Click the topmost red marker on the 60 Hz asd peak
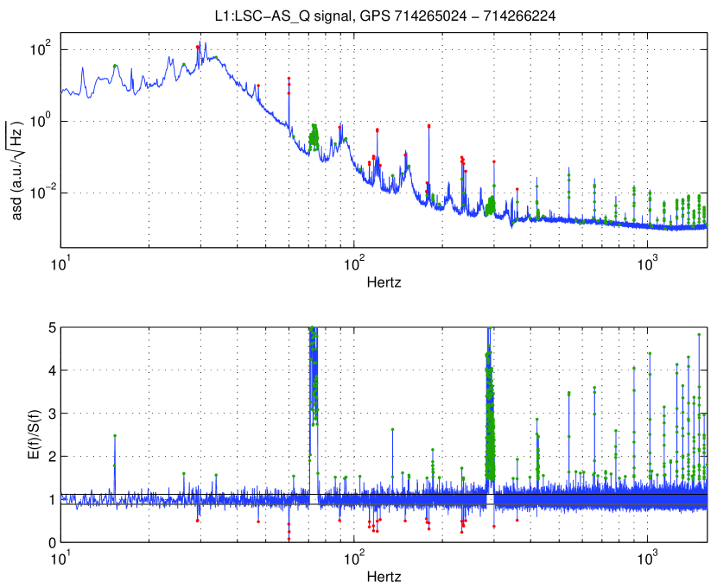 pyautogui.click(x=289, y=79)
